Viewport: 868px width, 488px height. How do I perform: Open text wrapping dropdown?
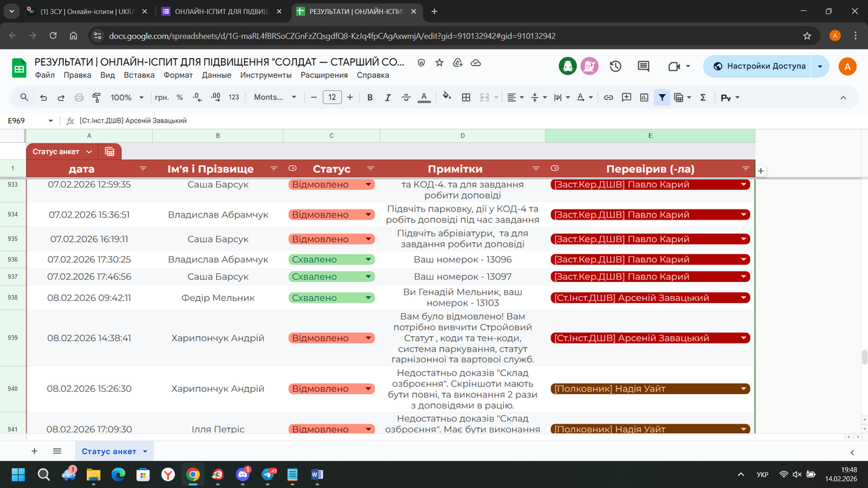point(561,98)
